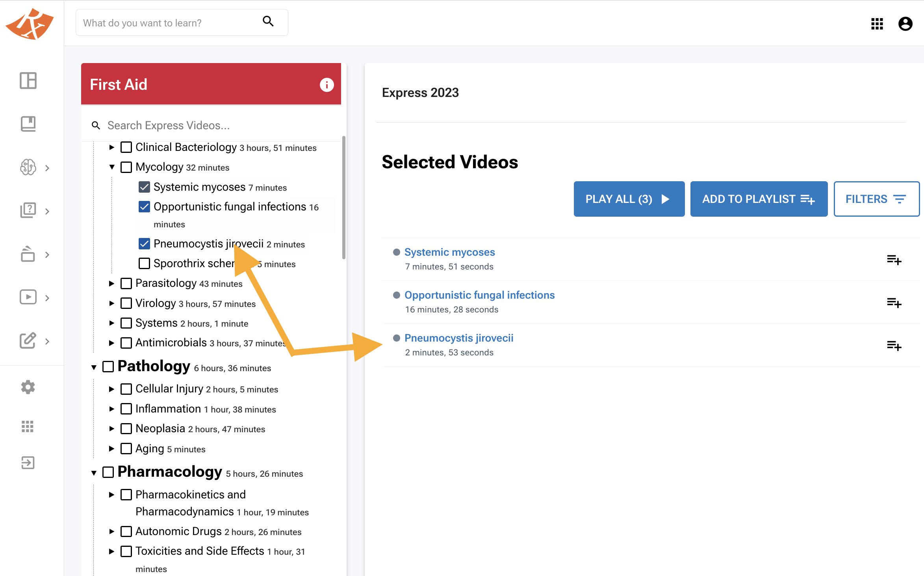Open the Systemic mycoses video link
This screenshot has width=924, height=576.
(449, 252)
